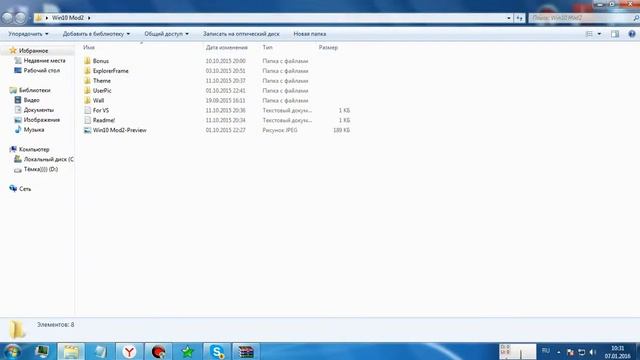Sort by the Размер column header

(328, 47)
